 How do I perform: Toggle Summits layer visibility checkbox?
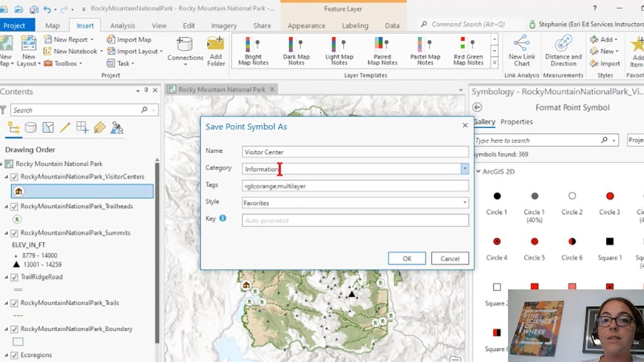click(14, 233)
